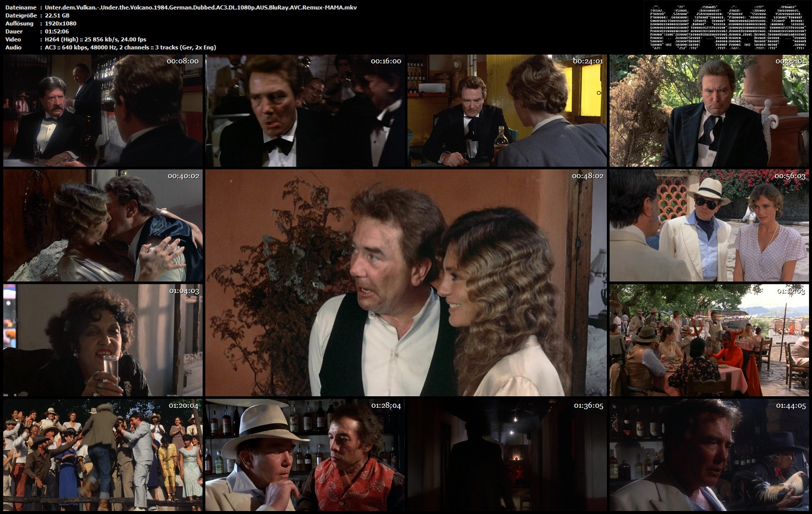Open the thumbnail stamped 00:08:00
This screenshot has width=812, height=514.
click(103, 111)
